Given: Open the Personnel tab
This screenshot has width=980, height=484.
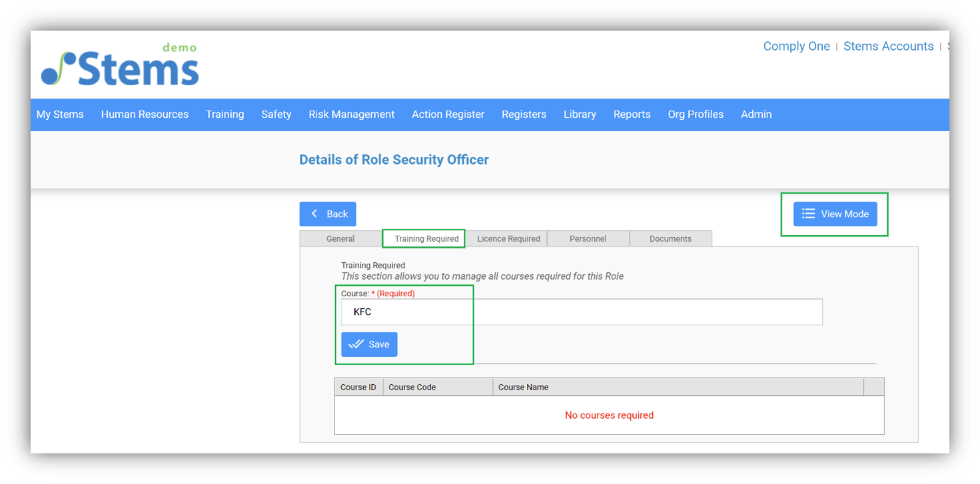Looking at the screenshot, I should click(x=588, y=238).
